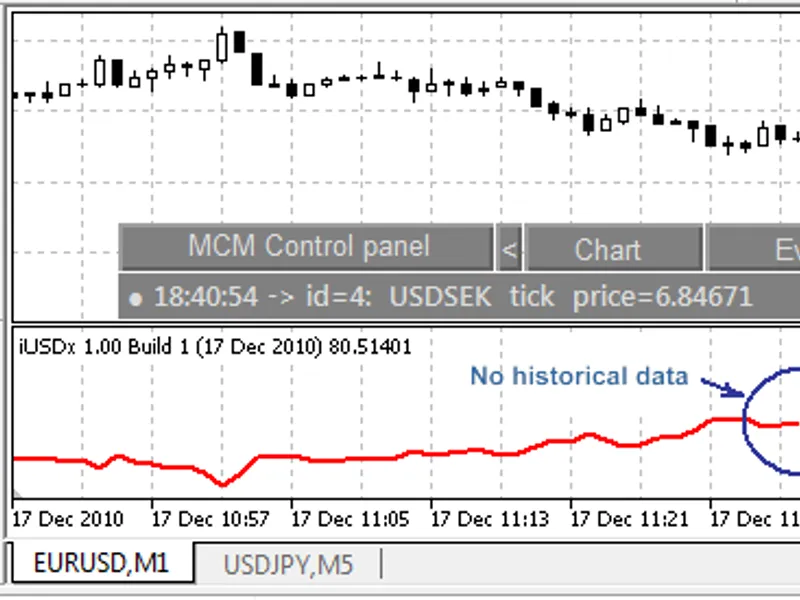Click the tallest white candlestick at the peak
Image resolution: width=800 pixels, height=600 pixels.
[x=222, y=46]
